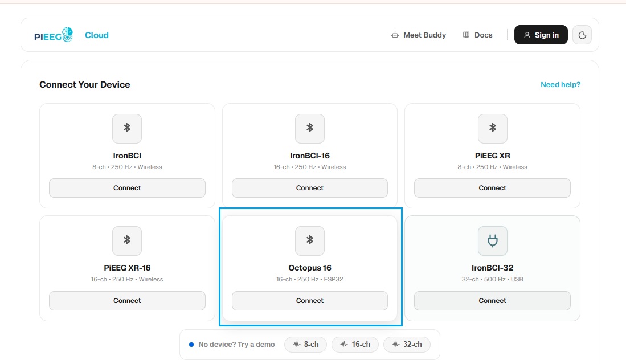
Task: Click the IronBCI card title
Action: [x=127, y=156]
